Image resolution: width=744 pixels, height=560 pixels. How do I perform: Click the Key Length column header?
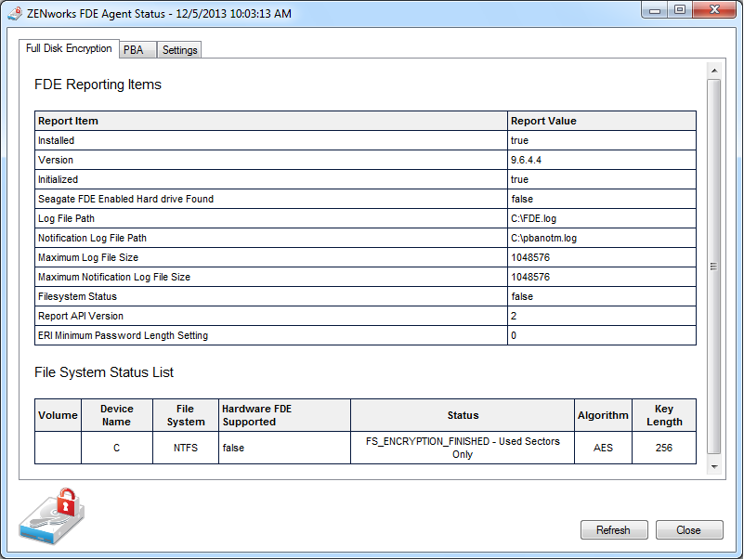click(664, 415)
